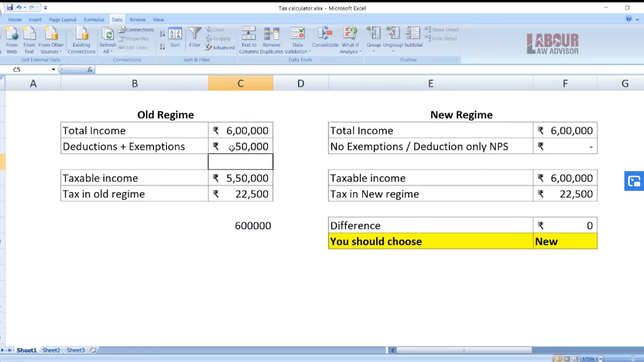Open the Page Layout ribbon tab
The width and height of the screenshot is (644, 362).
(x=63, y=20)
